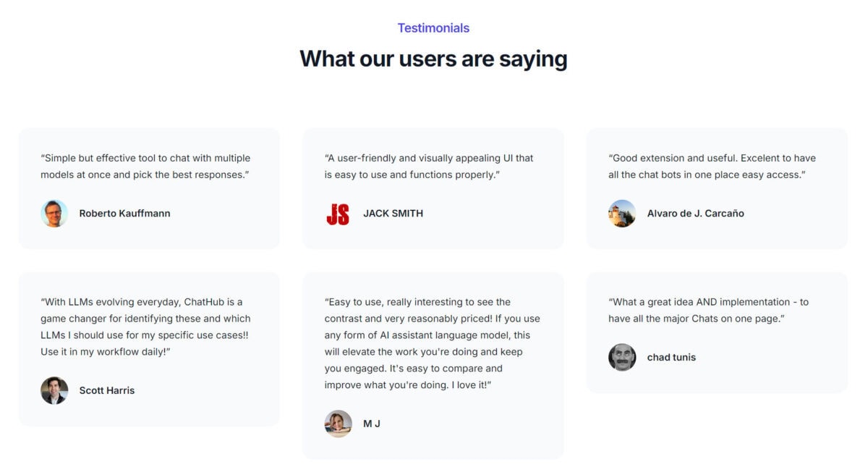Viewport: 868px width, 475px height.
Task: Select the Roberto Kauffmann name
Action: [x=124, y=214]
